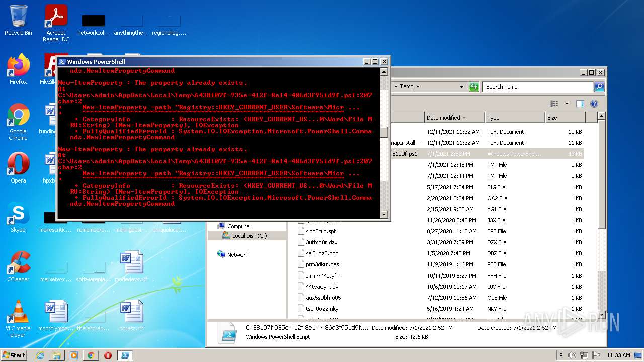Click PowerShell scrollbar thumb
This screenshot has height=362, width=644.
tap(384, 132)
